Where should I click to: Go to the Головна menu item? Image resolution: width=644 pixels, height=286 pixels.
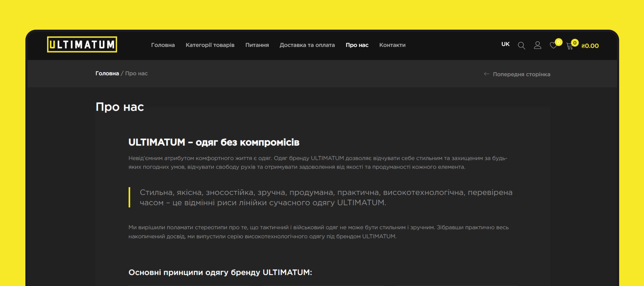[163, 45]
